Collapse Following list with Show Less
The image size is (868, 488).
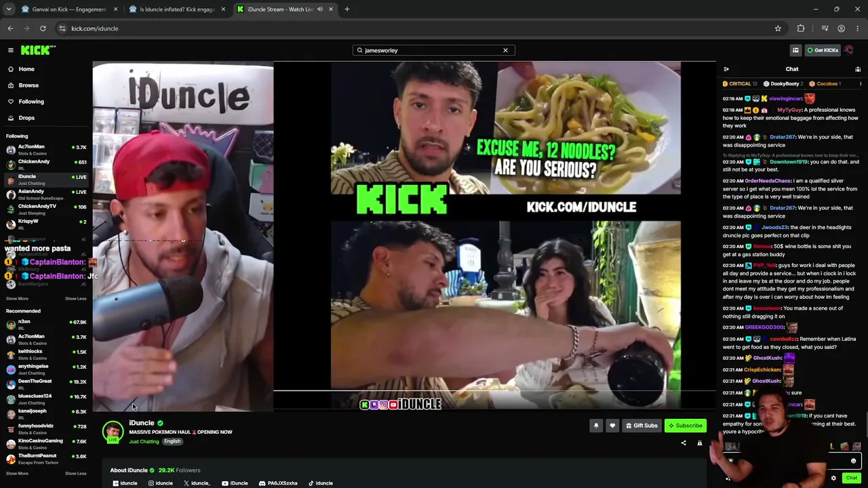(75, 298)
